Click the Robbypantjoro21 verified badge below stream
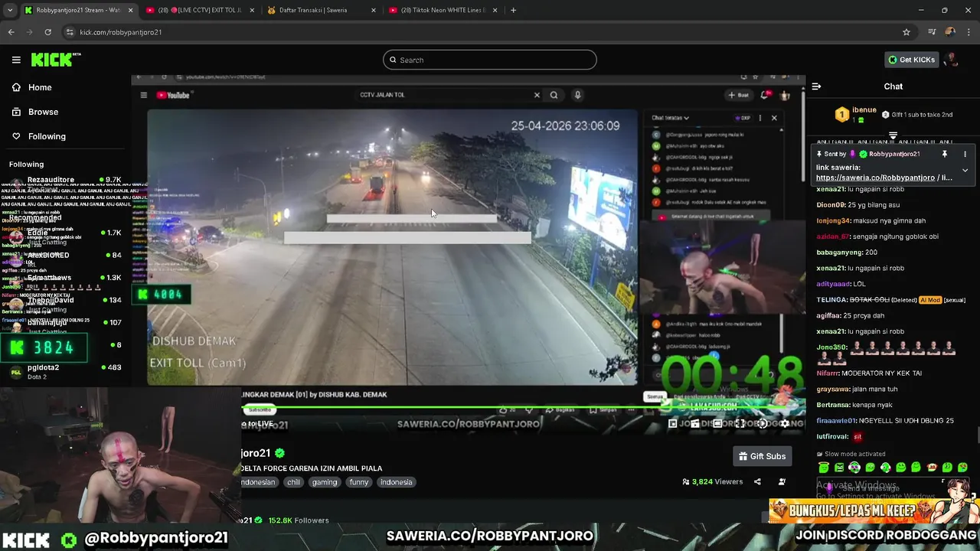This screenshot has width=980, height=551. (x=280, y=453)
